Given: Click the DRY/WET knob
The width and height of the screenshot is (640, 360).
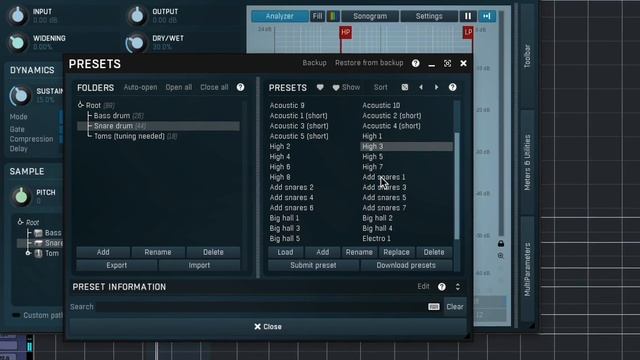Looking at the screenshot, I should pyautogui.click(x=136, y=43).
